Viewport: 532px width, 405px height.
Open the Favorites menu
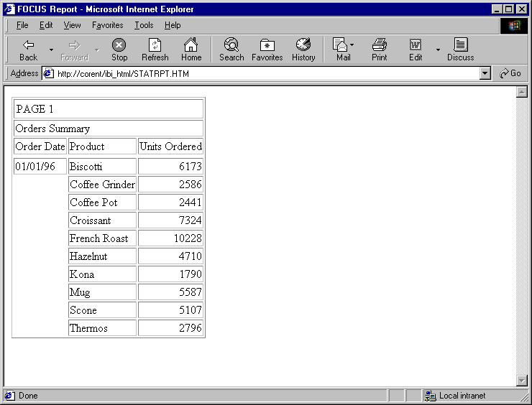[108, 25]
